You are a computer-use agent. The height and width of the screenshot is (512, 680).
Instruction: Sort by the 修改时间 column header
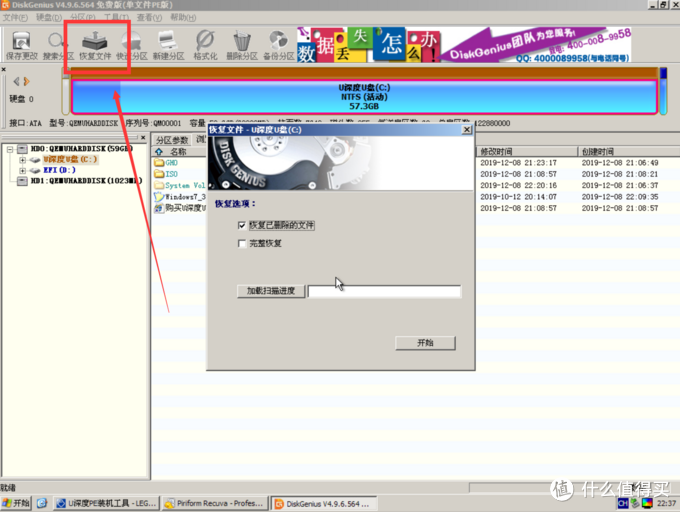pos(527,151)
